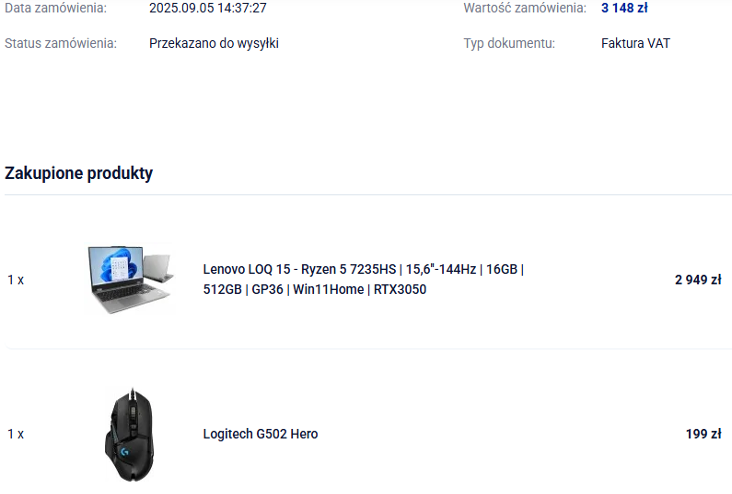The image size is (732, 494).
Task: Click the Wartość zamówienia label
Action: tap(525, 8)
